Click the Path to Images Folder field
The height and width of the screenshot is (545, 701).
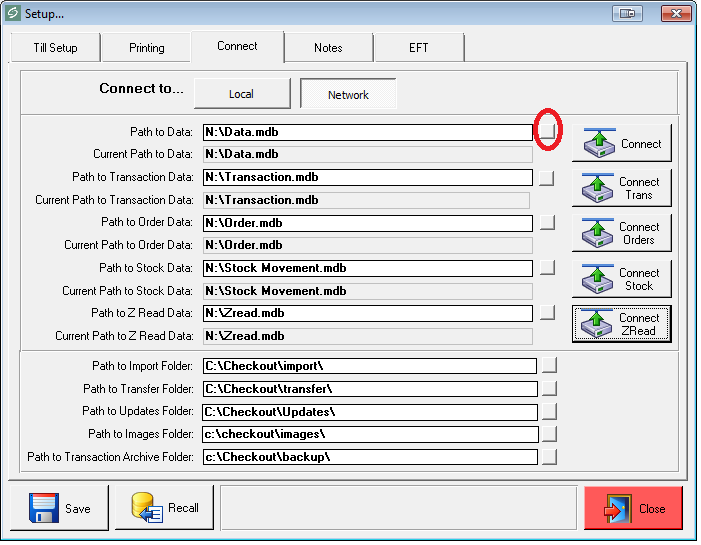pos(369,434)
